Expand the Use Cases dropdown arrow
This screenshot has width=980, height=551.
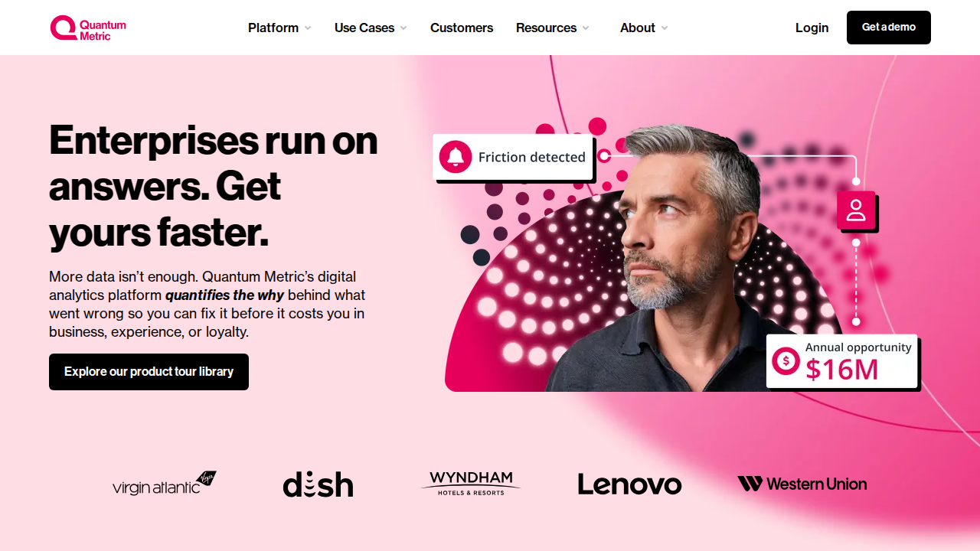coord(403,28)
